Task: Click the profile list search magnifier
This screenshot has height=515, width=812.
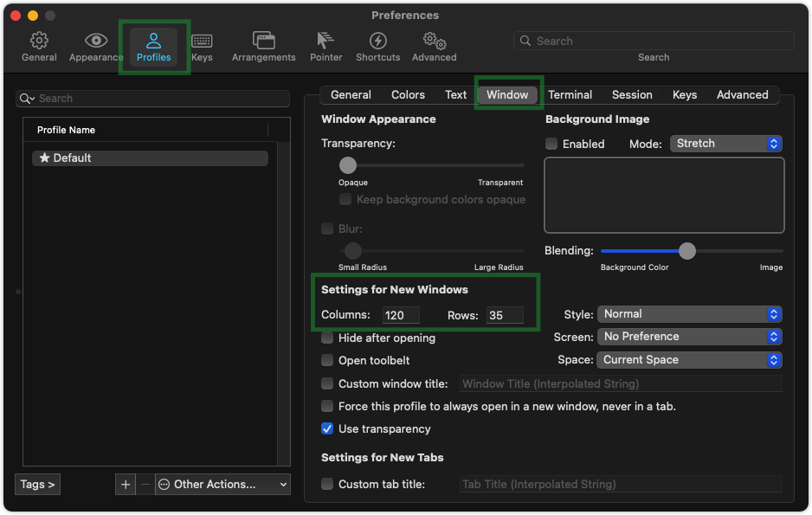Action: pos(27,99)
